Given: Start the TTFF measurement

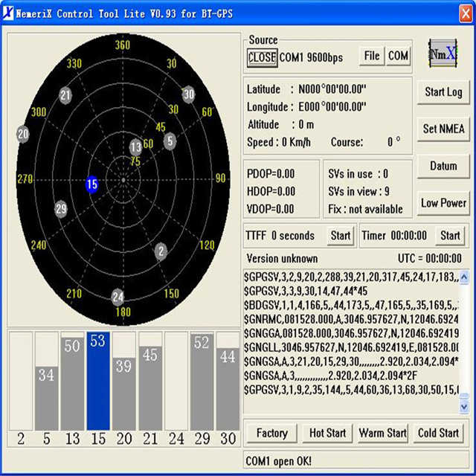Looking at the screenshot, I should point(341,236).
